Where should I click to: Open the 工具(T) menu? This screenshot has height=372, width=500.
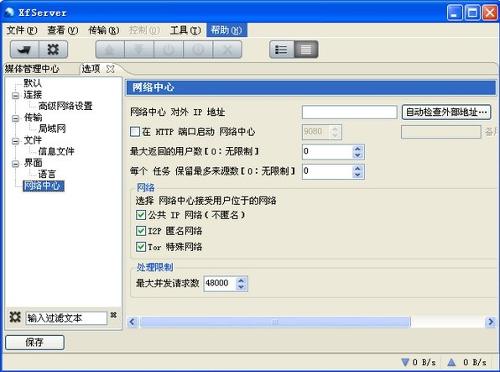tap(185, 30)
